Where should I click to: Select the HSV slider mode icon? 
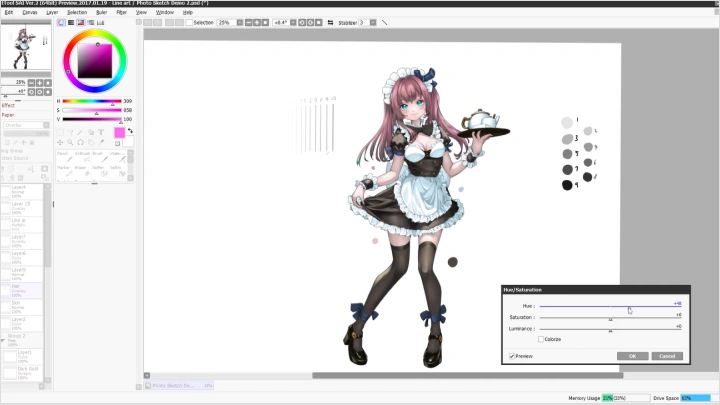click(x=81, y=22)
